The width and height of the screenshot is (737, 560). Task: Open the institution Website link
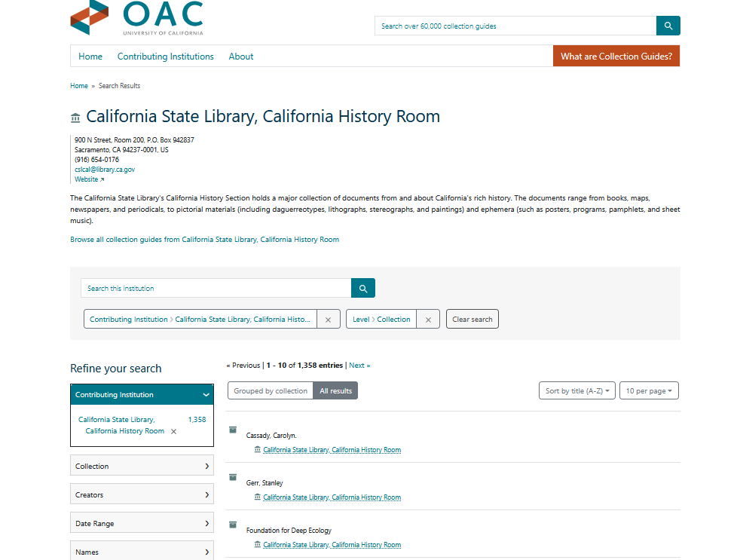click(x=90, y=179)
